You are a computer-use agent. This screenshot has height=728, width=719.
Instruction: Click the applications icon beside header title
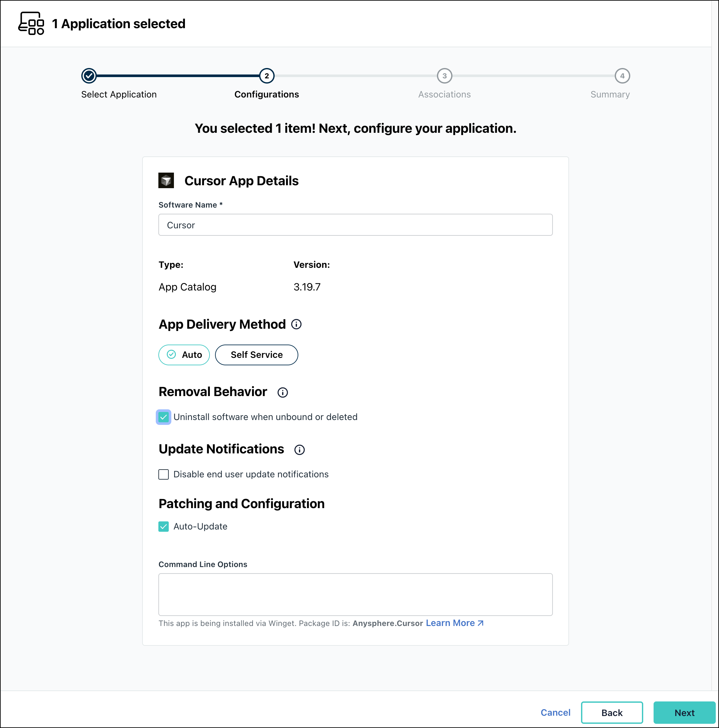point(31,23)
